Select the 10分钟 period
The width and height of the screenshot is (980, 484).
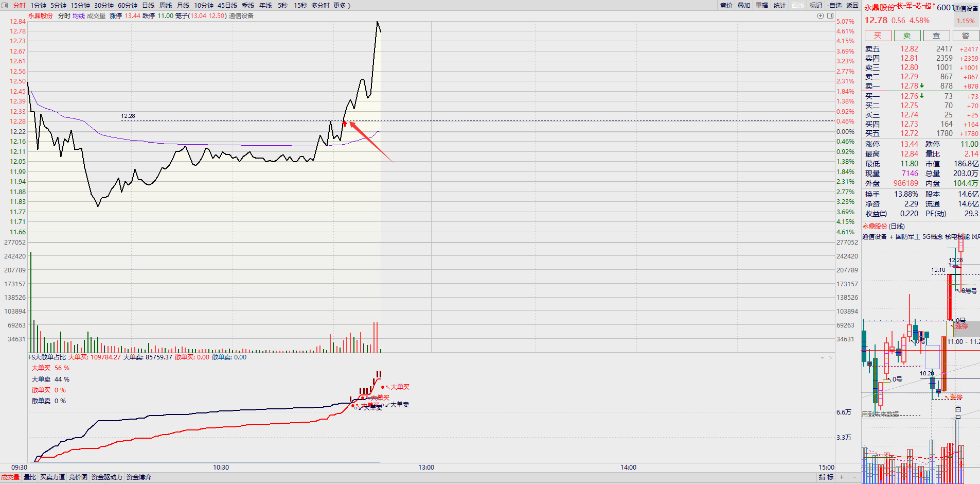coord(204,5)
